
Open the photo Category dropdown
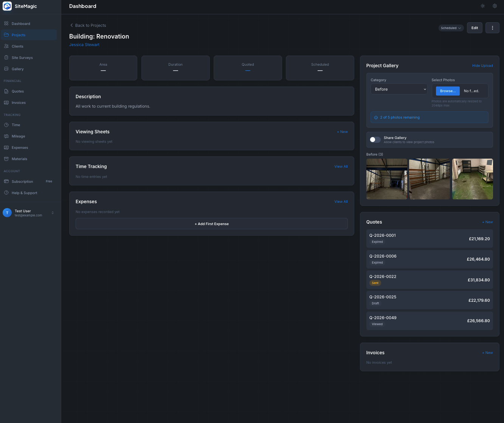(x=399, y=89)
